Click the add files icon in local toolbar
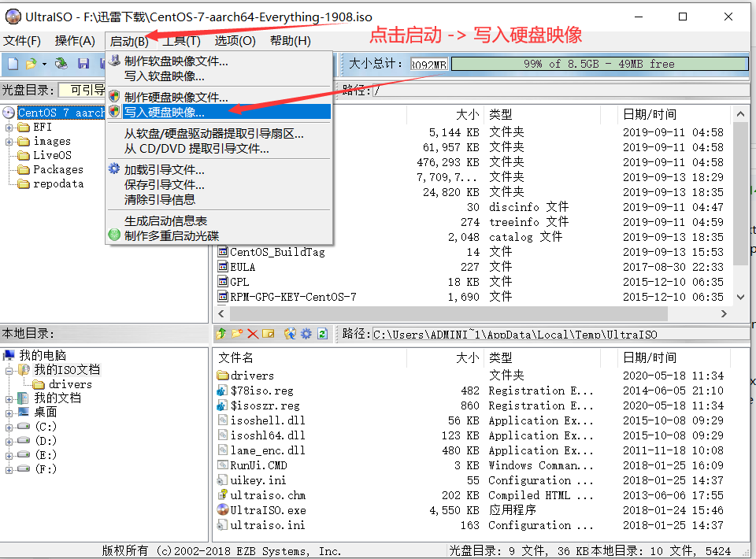The height and width of the screenshot is (559, 756). tap(290, 334)
